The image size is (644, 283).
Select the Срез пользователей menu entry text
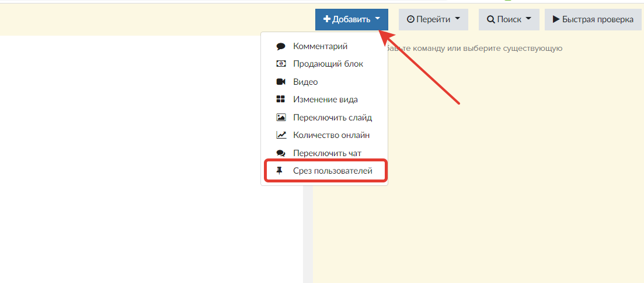332,171
